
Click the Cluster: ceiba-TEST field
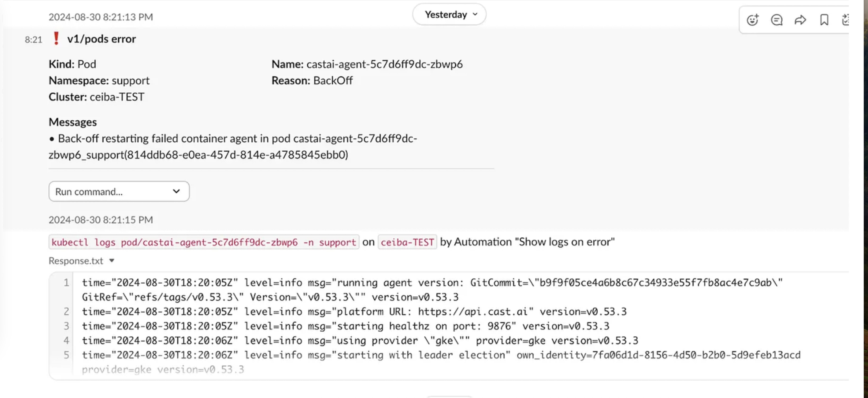tap(96, 97)
